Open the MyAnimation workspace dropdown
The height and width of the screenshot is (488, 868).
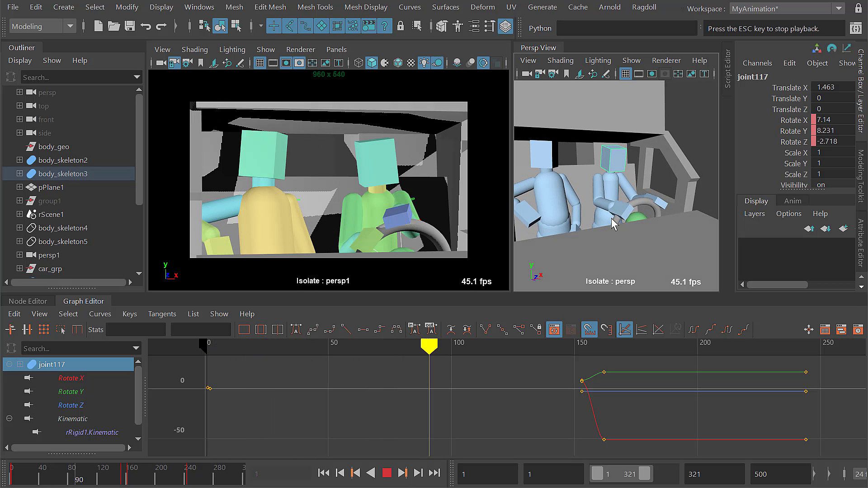(839, 9)
